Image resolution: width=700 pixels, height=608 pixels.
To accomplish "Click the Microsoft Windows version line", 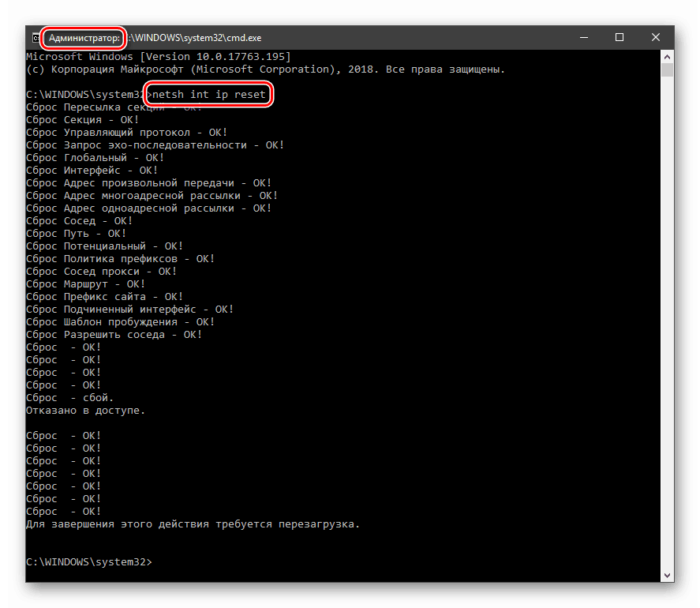I will click(x=159, y=57).
